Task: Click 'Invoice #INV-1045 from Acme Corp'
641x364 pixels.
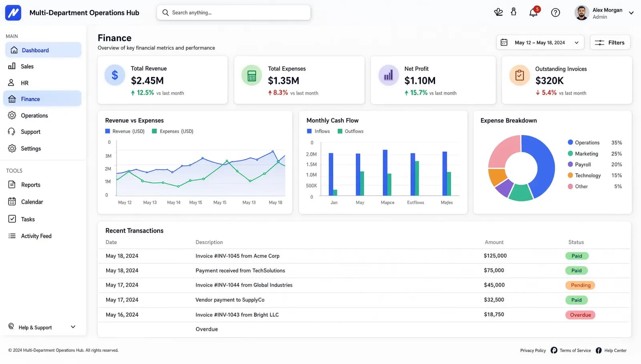Action: click(x=238, y=256)
